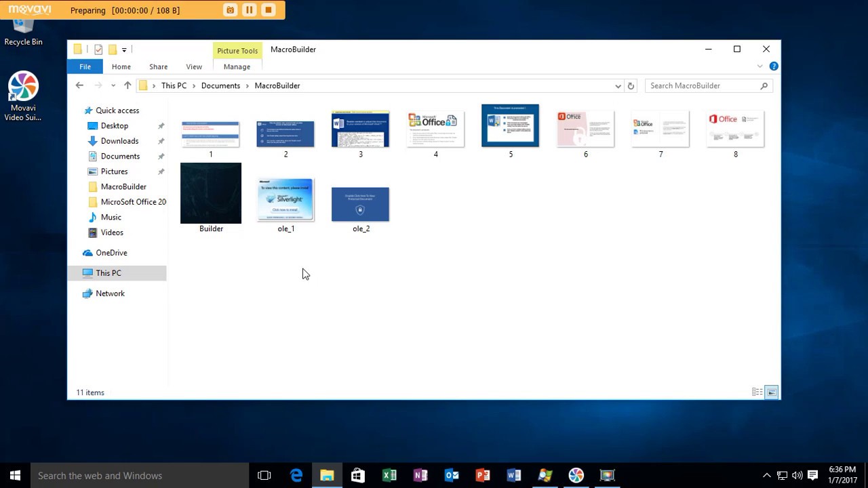
Task: Go back with the Back arrow
Action: point(79,85)
